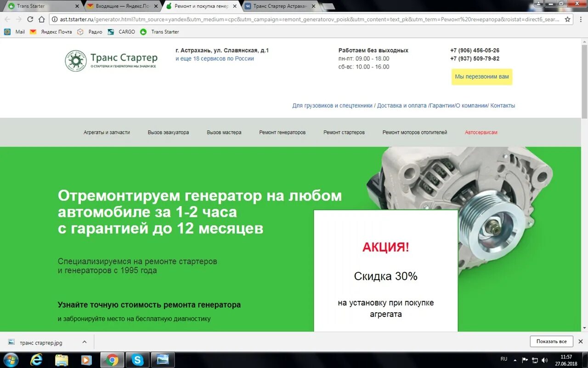Close the Ремонт и покупка генераторов tab
Viewport: 588px width, 368px height.
(235, 6)
